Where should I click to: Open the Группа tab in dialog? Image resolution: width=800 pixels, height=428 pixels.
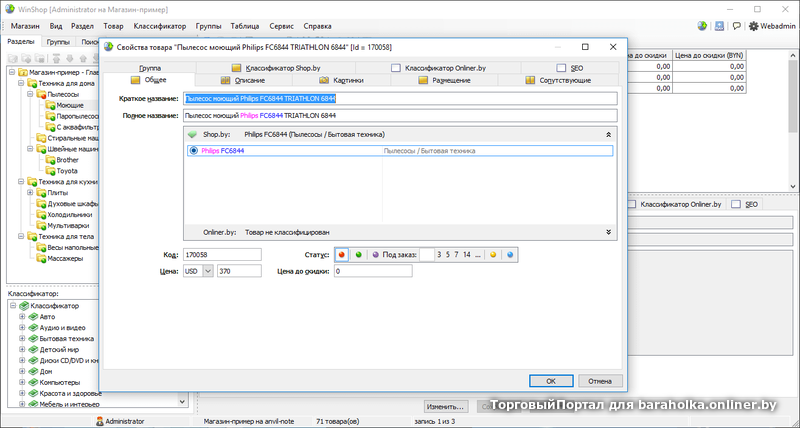pyautogui.click(x=150, y=68)
